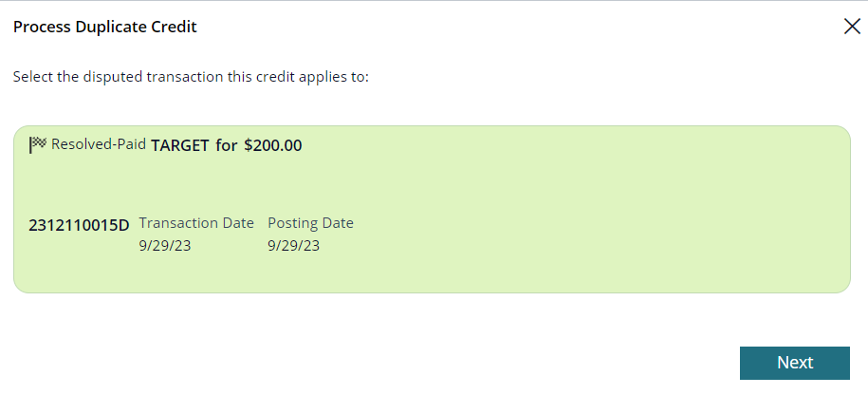Click the word 'Paid' in the status label
This screenshot has width=868, height=395.
[x=133, y=144]
